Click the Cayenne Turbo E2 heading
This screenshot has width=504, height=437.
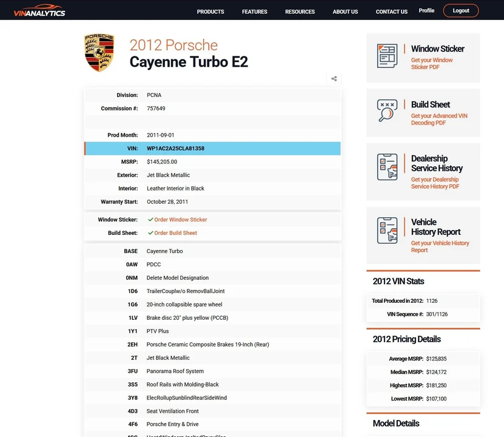click(189, 62)
